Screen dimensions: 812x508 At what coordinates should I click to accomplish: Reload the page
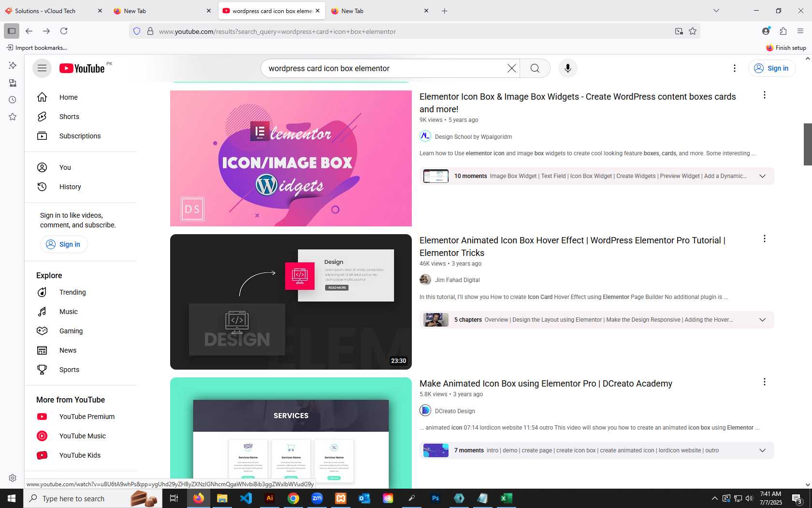click(x=64, y=31)
